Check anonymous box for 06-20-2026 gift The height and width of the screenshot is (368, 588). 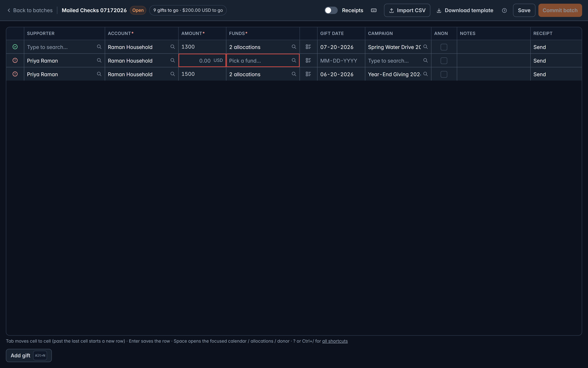coord(444,74)
